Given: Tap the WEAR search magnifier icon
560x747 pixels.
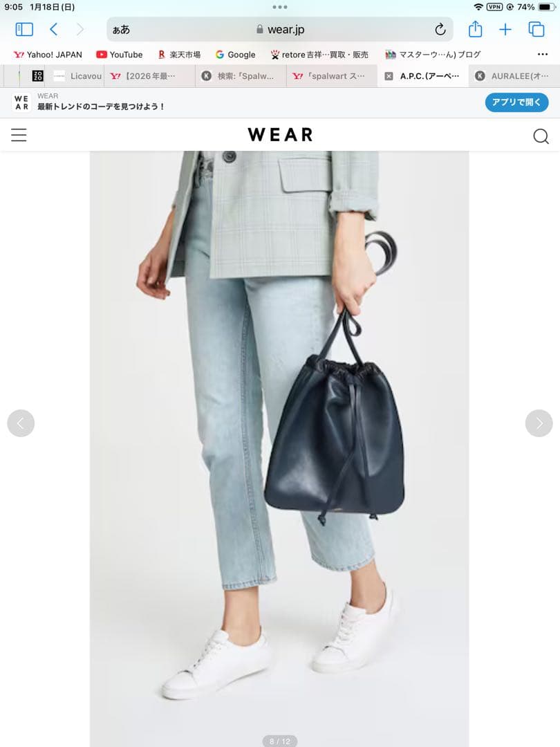Looking at the screenshot, I should coord(541,136).
